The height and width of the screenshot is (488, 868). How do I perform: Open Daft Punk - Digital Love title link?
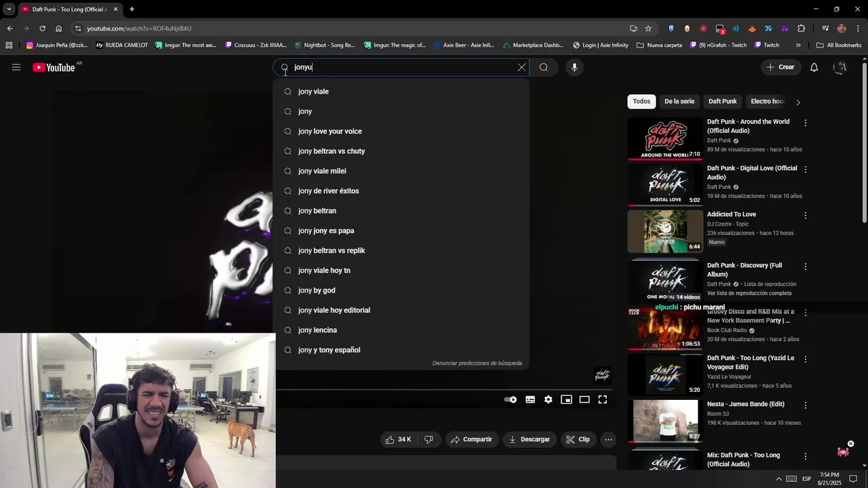point(752,172)
